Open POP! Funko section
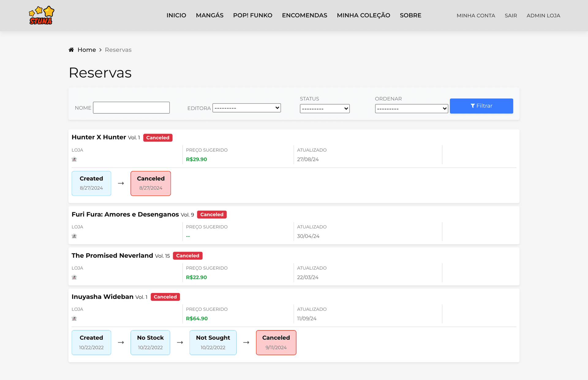588x380 pixels. (x=253, y=15)
